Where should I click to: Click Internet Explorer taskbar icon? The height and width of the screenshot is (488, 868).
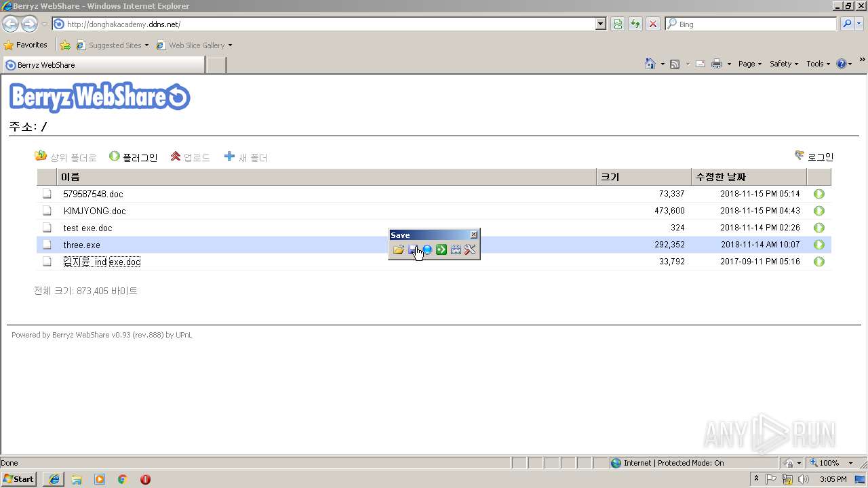(54, 479)
